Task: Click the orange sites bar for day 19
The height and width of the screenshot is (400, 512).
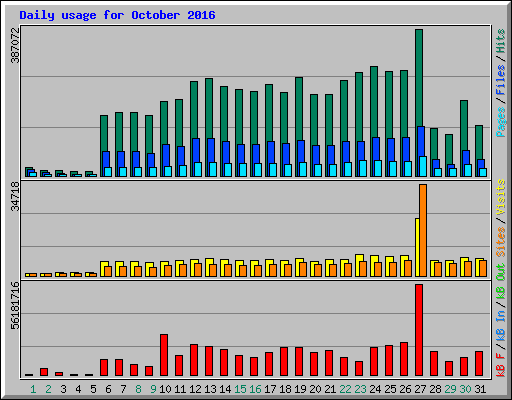Action: click(303, 269)
